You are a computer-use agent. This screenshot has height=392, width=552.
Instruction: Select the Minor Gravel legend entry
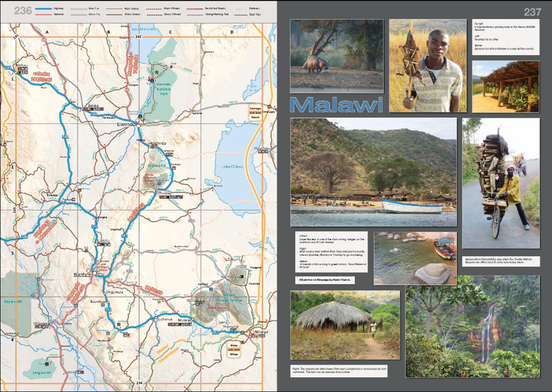[124, 14]
